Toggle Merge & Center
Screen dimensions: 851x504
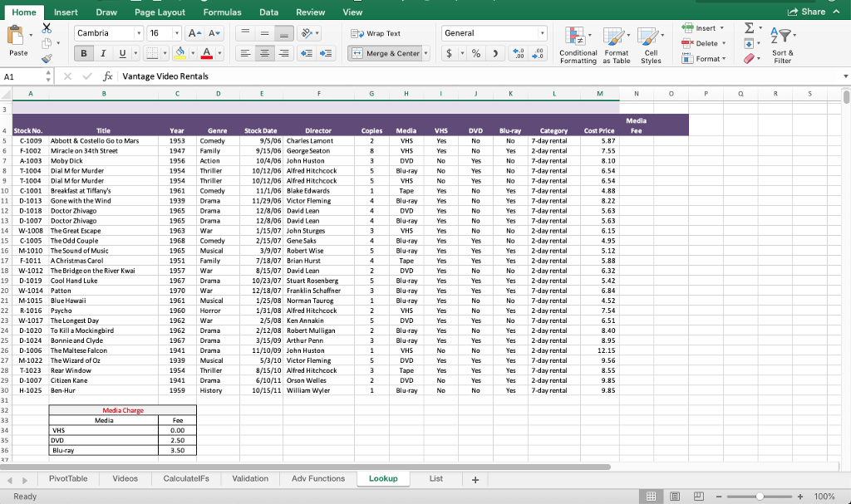(x=386, y=53)
